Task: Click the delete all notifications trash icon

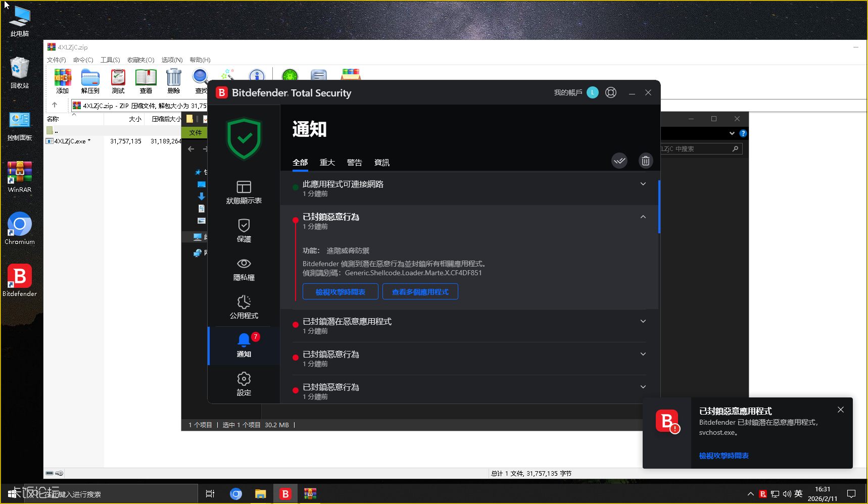Action: 645,161
